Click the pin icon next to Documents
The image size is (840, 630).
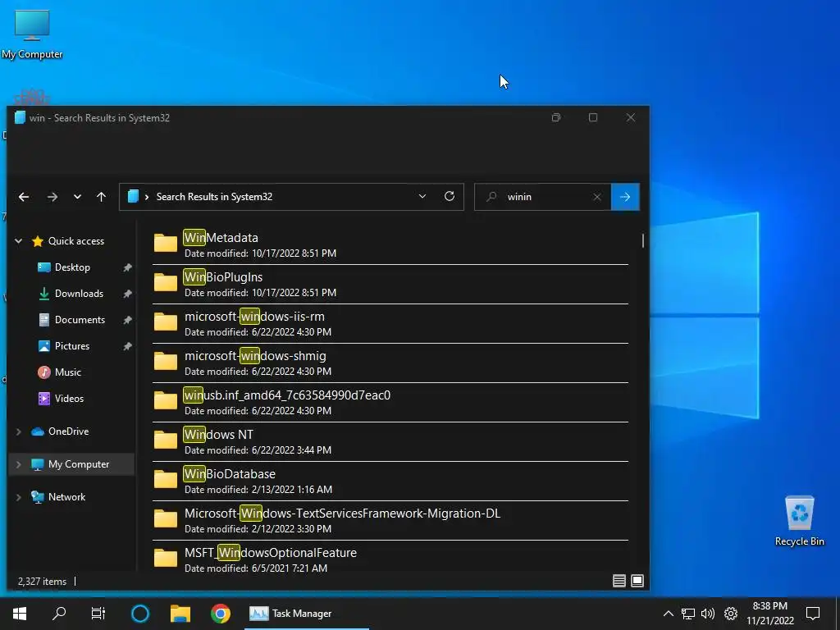tap(127, 320)
